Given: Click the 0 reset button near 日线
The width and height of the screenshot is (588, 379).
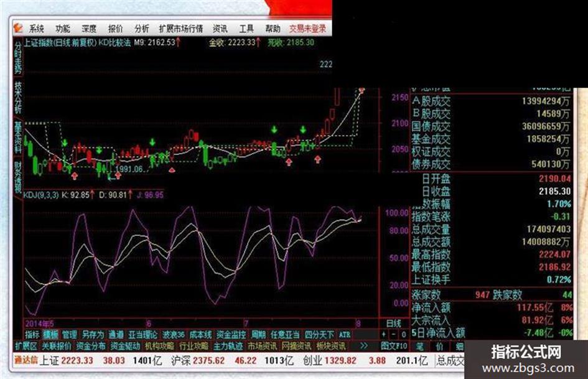Looking at the screenshot, I should [403, 334].
